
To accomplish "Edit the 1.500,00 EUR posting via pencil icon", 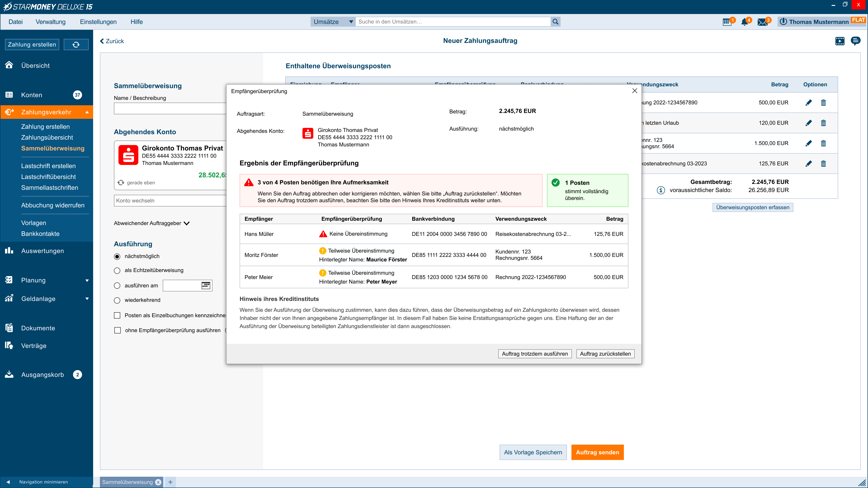I will click(809, 143).
